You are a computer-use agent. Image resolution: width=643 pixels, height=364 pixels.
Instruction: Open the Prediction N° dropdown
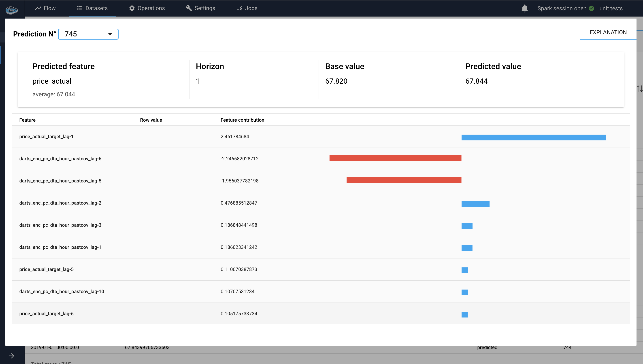(88, 34)
